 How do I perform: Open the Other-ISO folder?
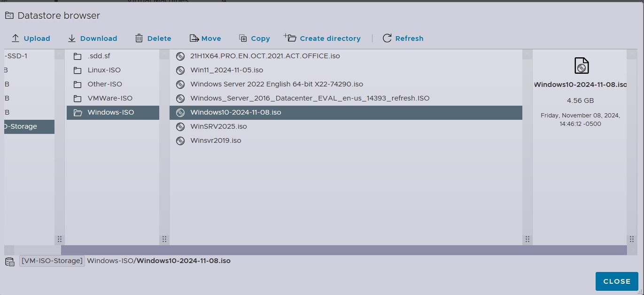click(x=104, y=84)
